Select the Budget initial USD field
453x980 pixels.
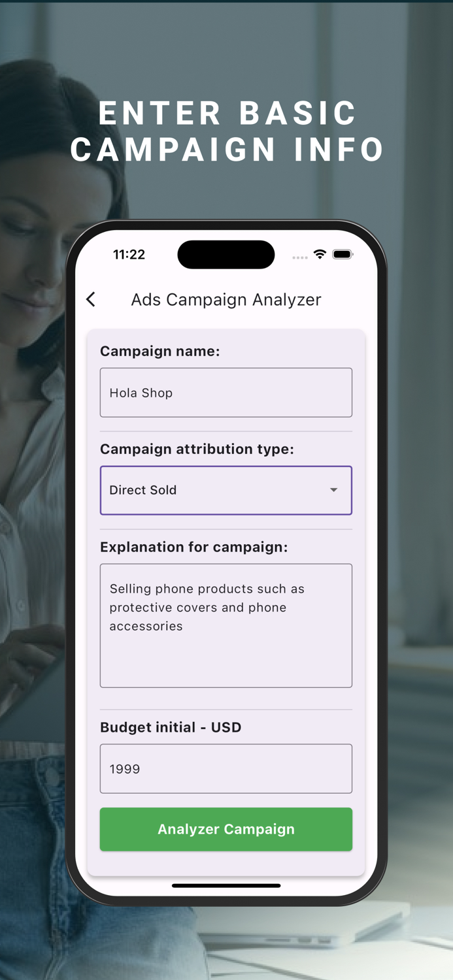click(x=226, y=768)
